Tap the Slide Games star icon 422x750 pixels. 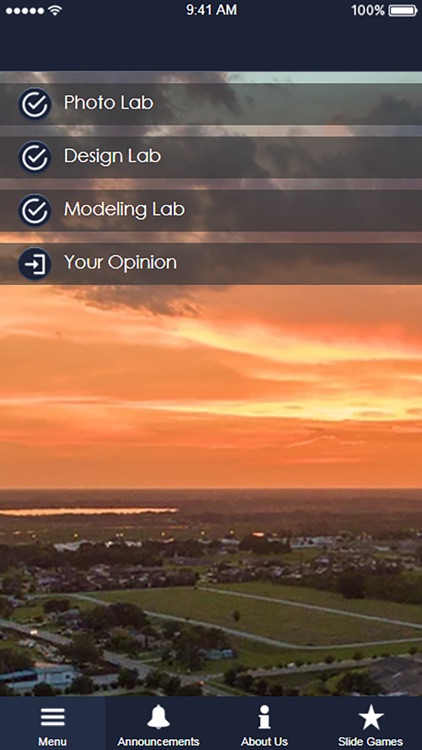point(371,717)
